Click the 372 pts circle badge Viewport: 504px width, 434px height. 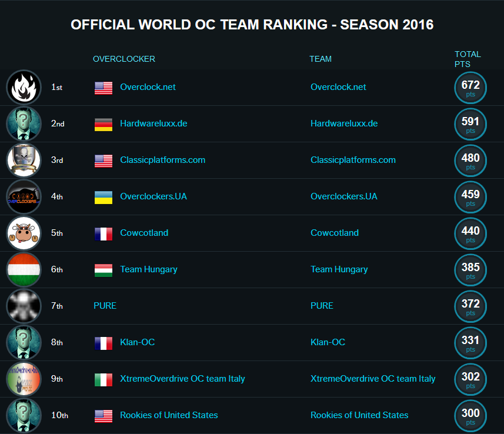tap(470, 306)
